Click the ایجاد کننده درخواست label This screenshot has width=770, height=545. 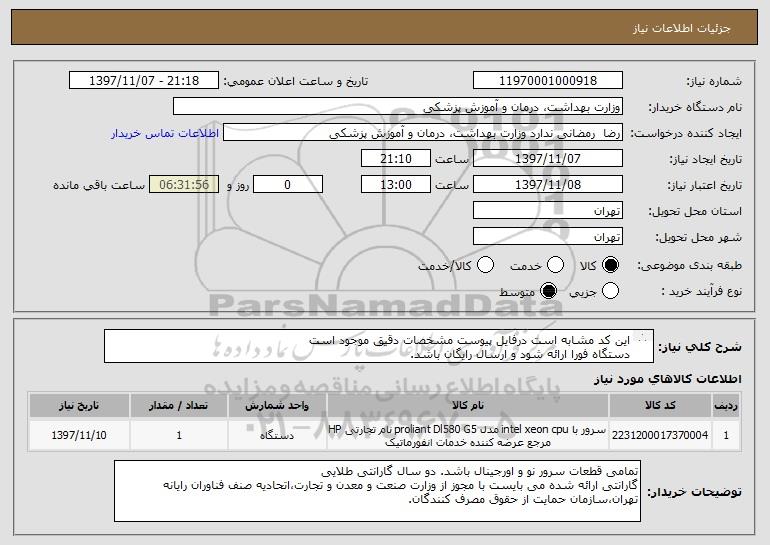(x=686, y=134)
